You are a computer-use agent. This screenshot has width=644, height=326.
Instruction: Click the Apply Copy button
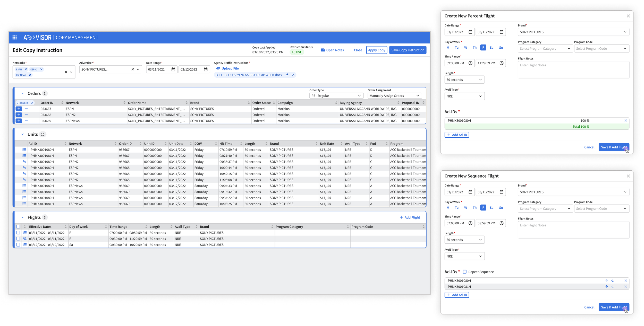pyautogui.click(x=377, y=50)
